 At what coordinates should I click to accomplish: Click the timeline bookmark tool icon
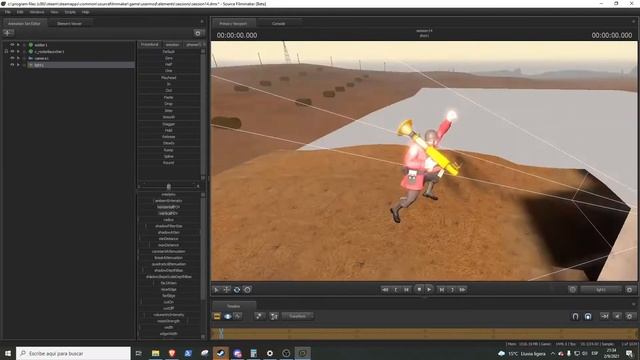click(x=259, y=316)
